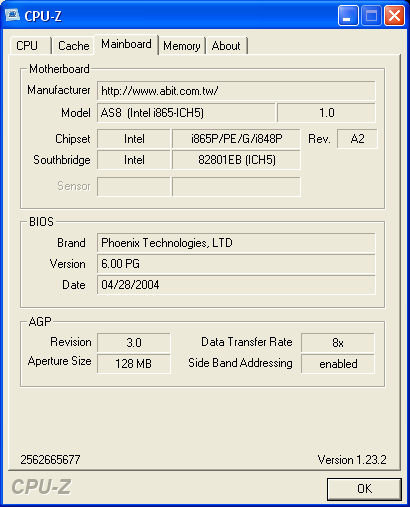
Task: Open the Cache tab
Action: (x=73, y=45)
